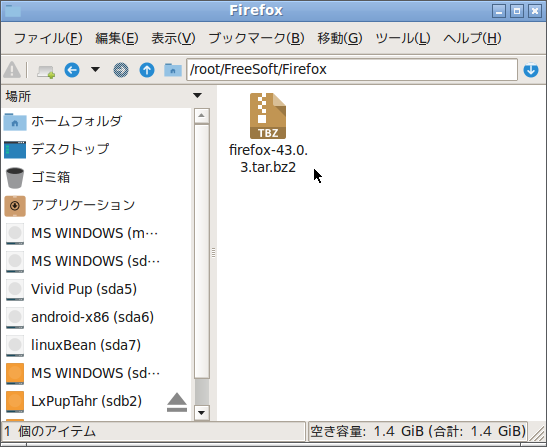This screenshot has width=547, height=447.
Task: Go back using the blue left arrow
Action: point(72,70)
